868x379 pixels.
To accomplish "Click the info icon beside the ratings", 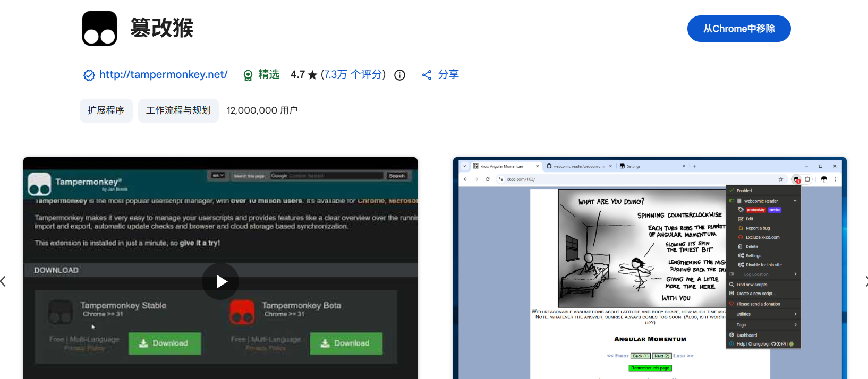I will (400, 75).
